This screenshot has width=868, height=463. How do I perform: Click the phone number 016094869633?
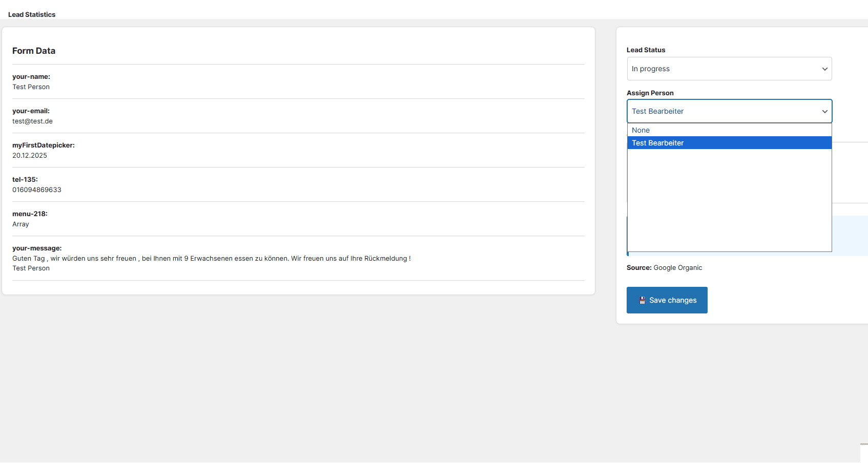coord(36,190)
